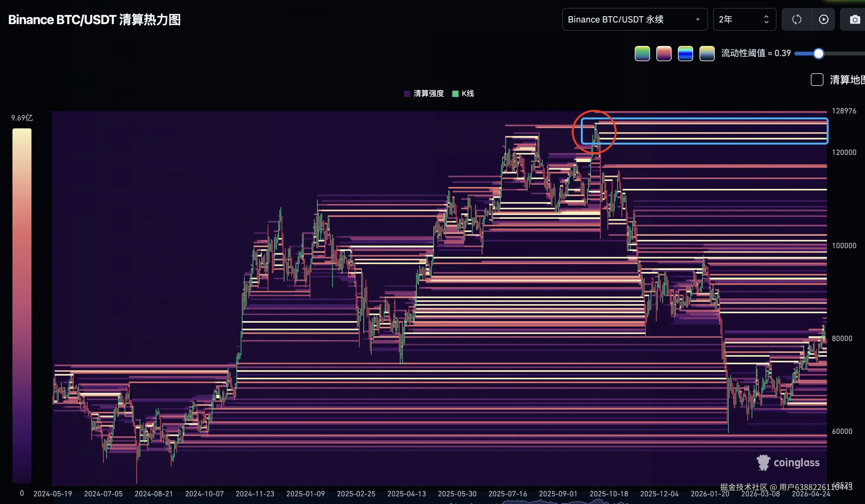Image resolution: width=865 pixels, height=504 pixels.
Task: Select the pink-purple color theme swatch
Action: coord(664,54)
